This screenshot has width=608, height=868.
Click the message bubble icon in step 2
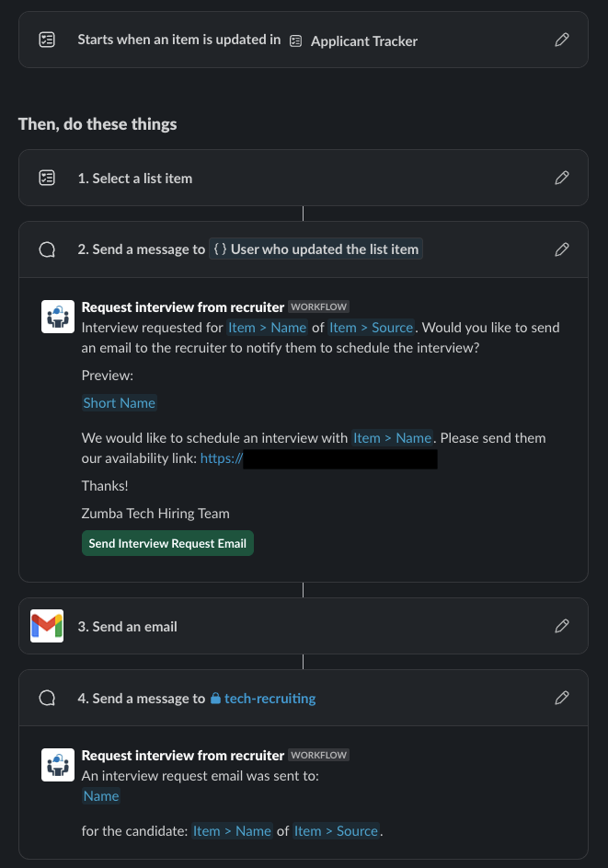coord(47,249)
